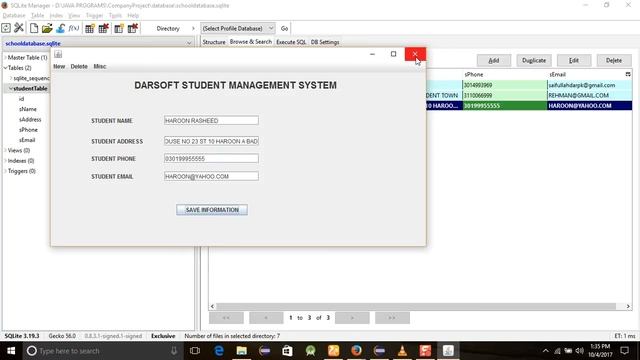Collapse the studentTable node

click(11, 89)
